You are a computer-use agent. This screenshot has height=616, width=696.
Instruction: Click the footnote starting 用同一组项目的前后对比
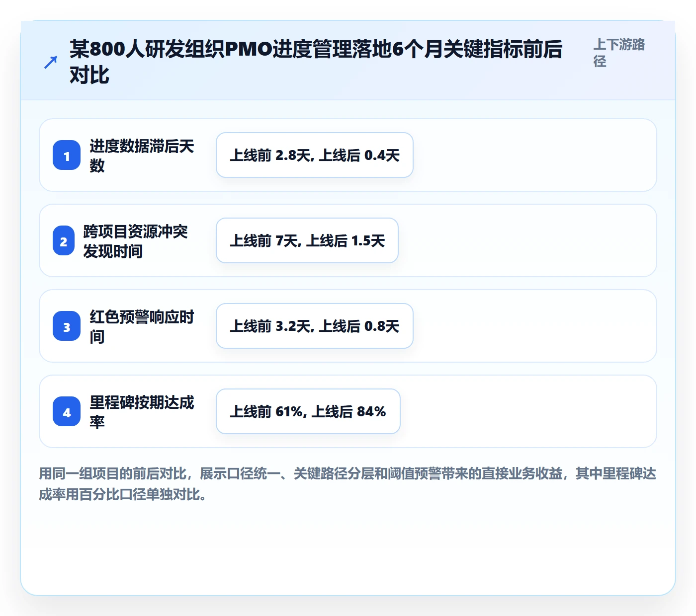[348, 484]
